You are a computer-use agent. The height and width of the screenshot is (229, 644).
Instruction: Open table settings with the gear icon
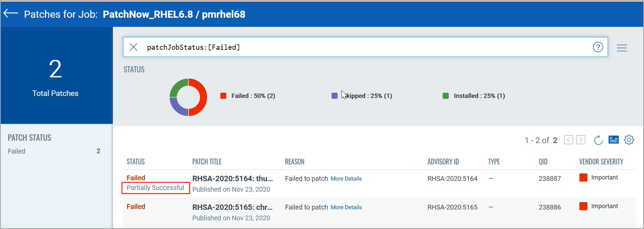[629, 140]
